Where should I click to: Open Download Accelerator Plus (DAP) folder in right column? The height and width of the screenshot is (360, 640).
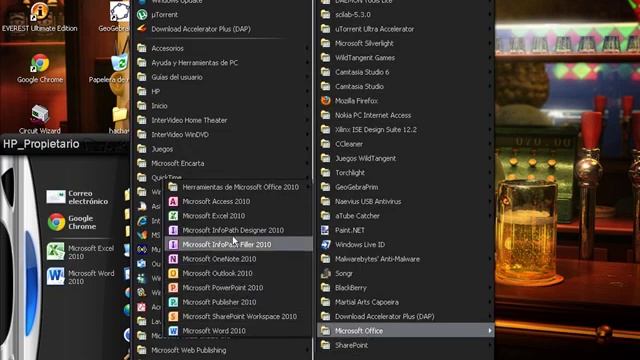405,316
